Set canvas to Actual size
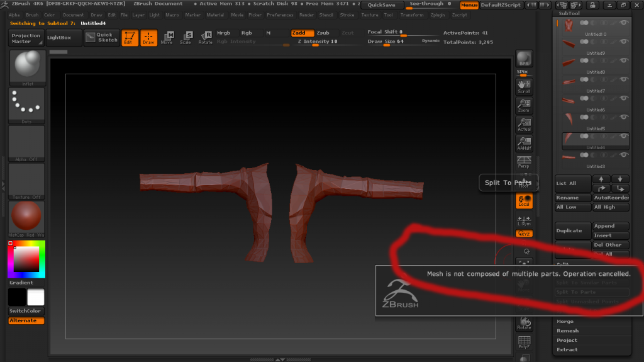The image size is (644, 362). [524, 125]
